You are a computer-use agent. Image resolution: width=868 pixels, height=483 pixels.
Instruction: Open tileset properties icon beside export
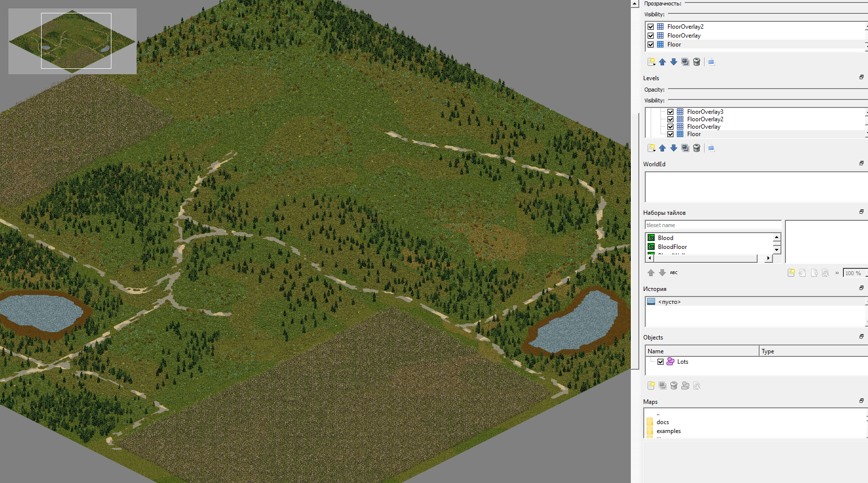coord(825,273)
